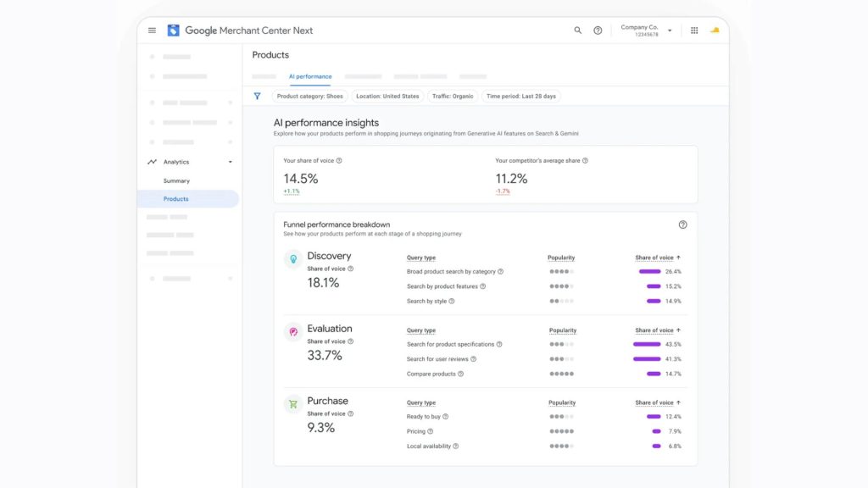
Task: Click the Discovery lightbulb icon
Action: tap(293, 259)
